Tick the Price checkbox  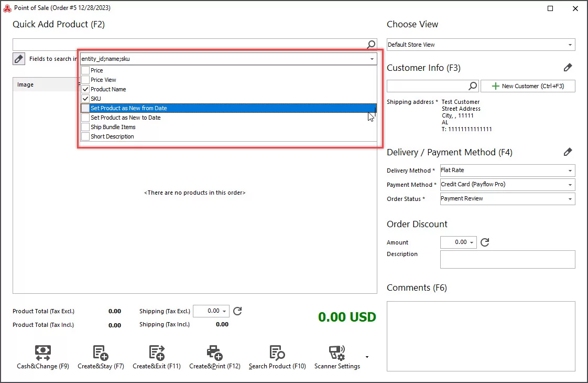click(x=85, y=70)
